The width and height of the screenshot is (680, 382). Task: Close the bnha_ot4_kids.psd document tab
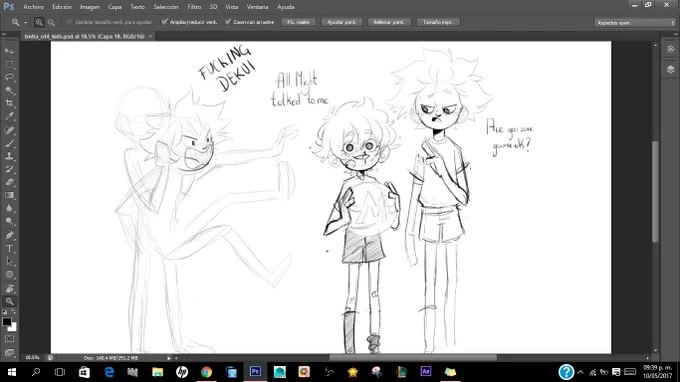[150, 36]
